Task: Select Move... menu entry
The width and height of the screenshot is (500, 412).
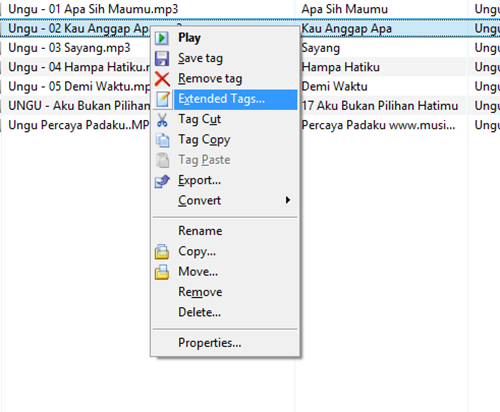Action: coord(225,272)
